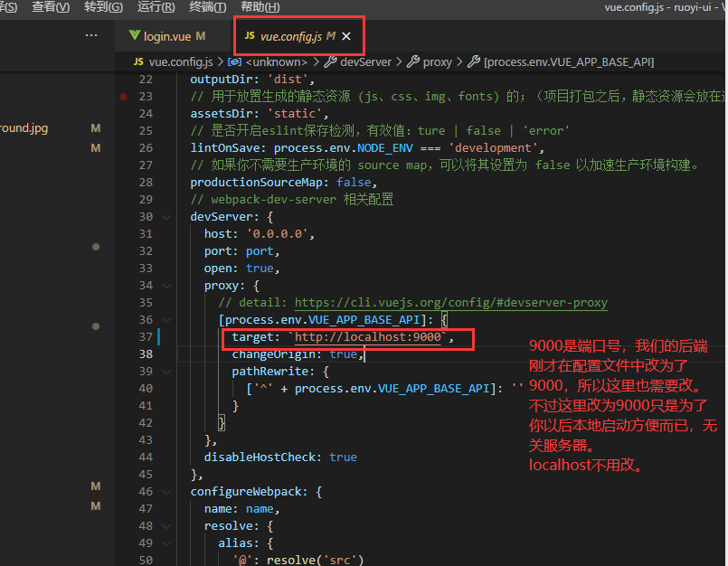Click the wrench icon before devServer breadcrumb
Image resolution: width=728 pixels, height=566 pixels.
[331, 61]
